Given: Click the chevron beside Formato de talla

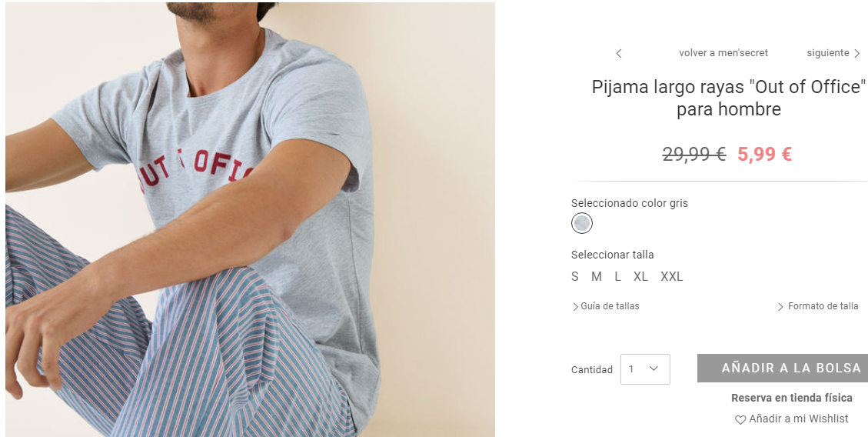Looking at the screenshot, I should point(780,307).
